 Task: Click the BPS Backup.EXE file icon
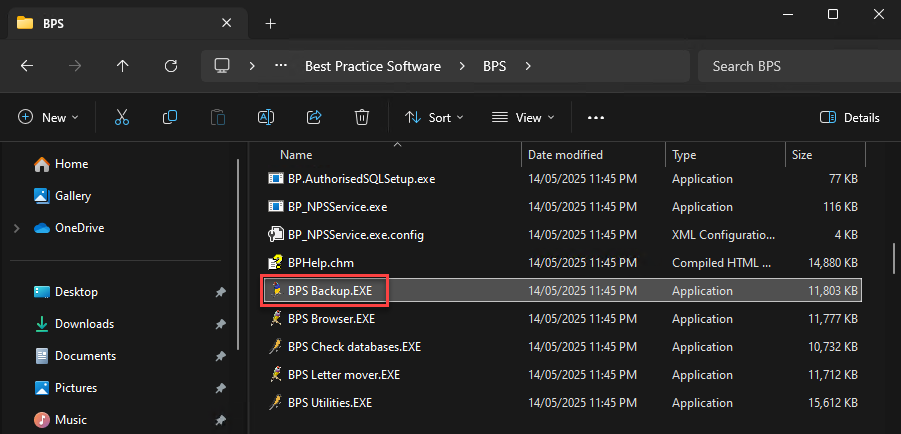click(x=276, y=291)
